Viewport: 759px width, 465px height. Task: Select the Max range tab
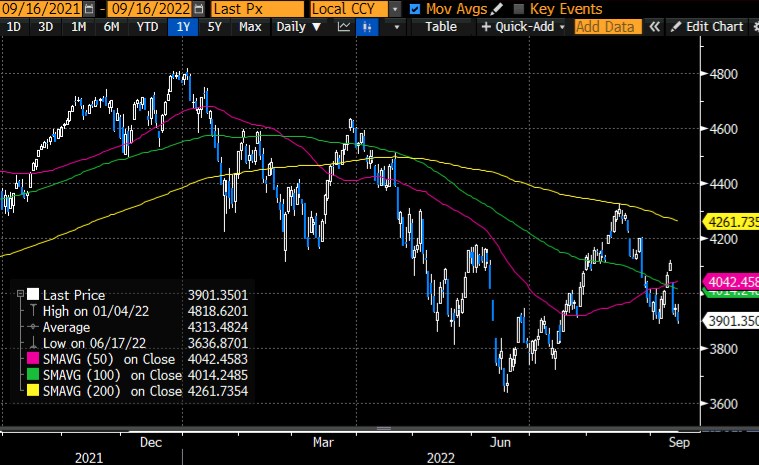[x=250, y=27]
